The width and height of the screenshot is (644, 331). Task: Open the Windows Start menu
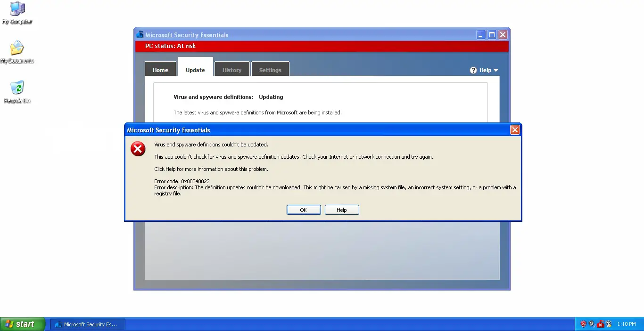(23, 324)
